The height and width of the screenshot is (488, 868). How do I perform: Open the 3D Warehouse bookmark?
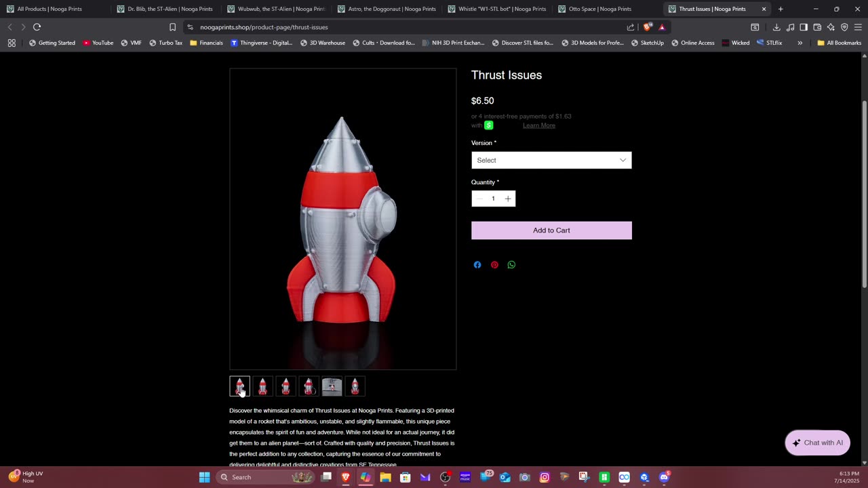click(x=322, y=43)
